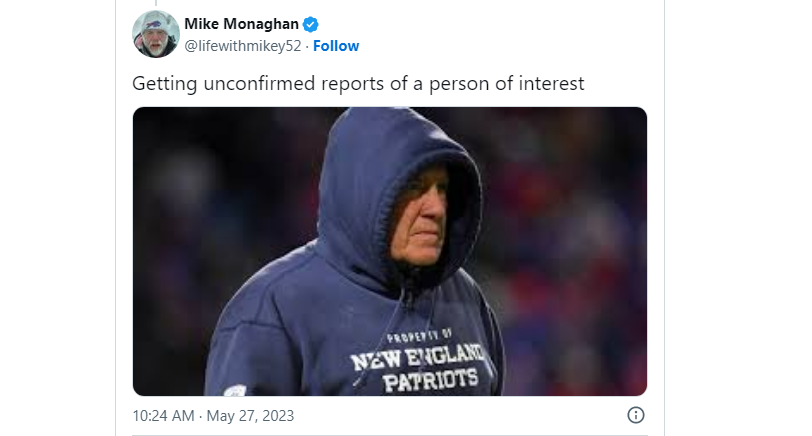Open Mike Monaghan's profile avatar
Viewport: 812px width, 436px height.
tap(156, 34)
